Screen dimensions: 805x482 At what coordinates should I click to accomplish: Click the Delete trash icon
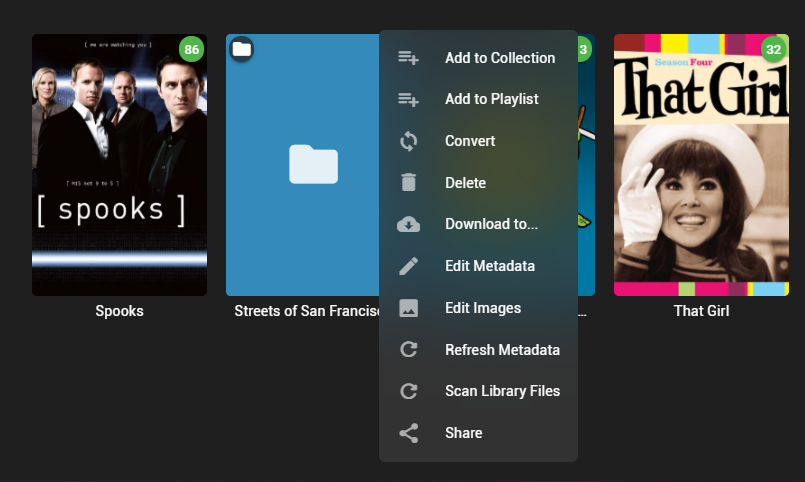(409, 182)
